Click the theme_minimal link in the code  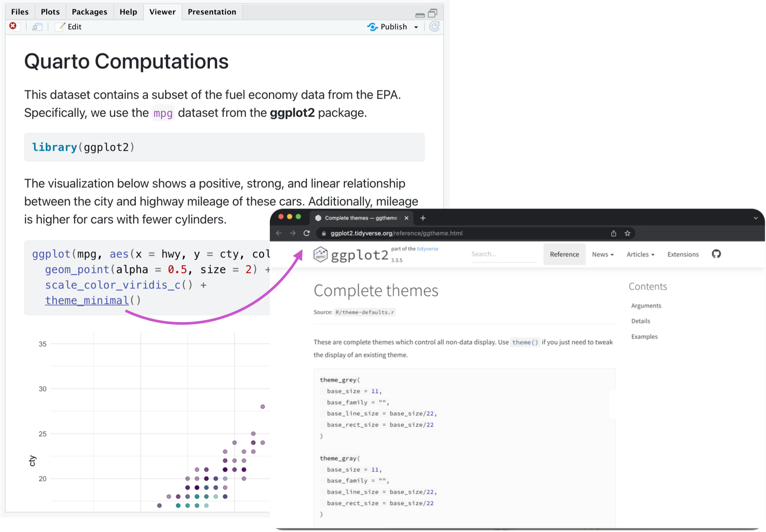[x=86, y=300]
